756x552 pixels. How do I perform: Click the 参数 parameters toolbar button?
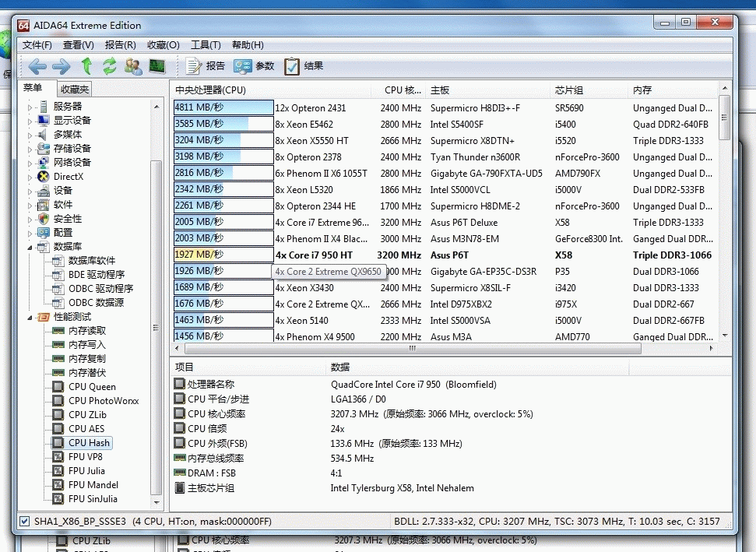coord(255,67)
